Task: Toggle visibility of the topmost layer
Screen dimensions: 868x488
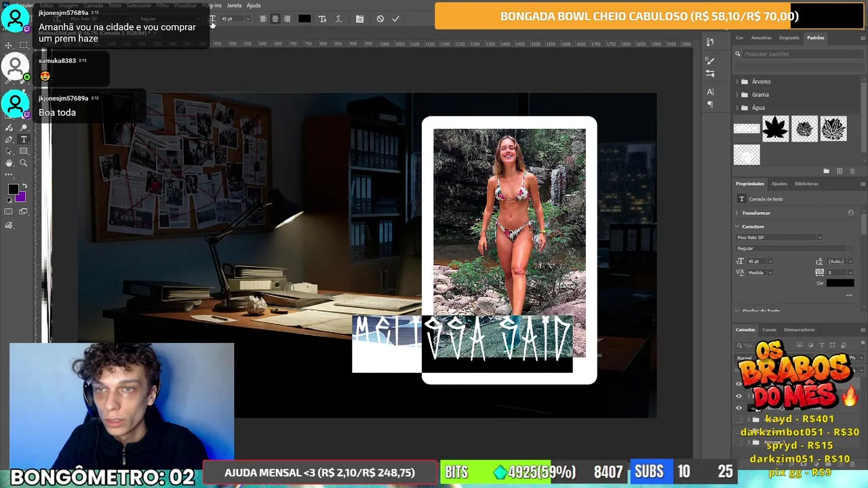Action: [739, 384]
